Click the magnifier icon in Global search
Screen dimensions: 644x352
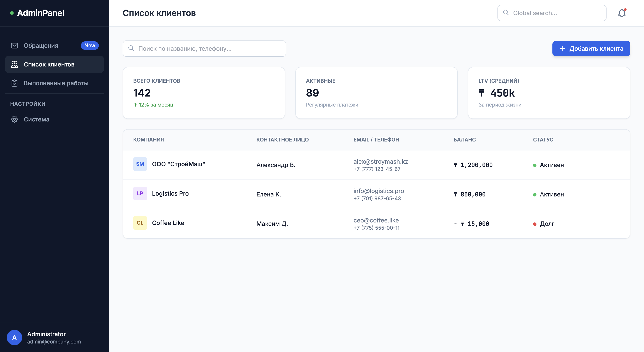point(506,13)
